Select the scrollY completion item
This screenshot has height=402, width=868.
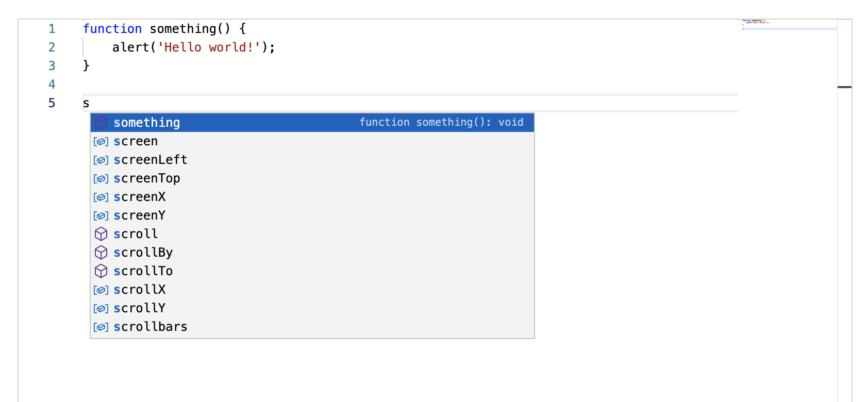[x=139, y=308]
